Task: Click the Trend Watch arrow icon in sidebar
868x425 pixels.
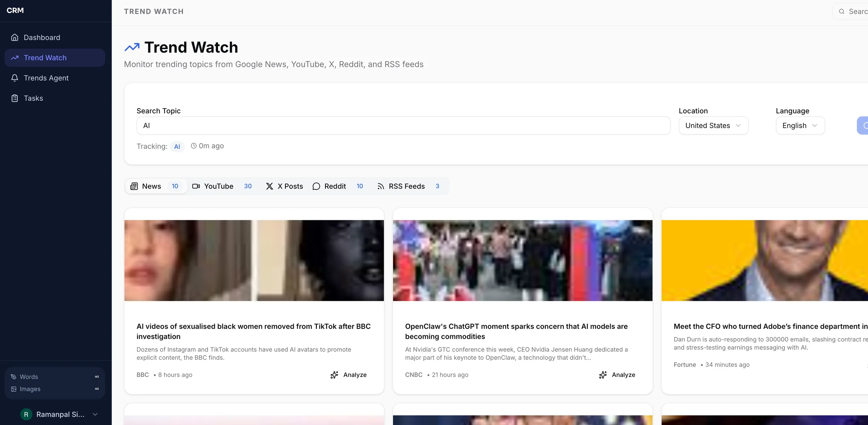Action: tap(14, 58)
